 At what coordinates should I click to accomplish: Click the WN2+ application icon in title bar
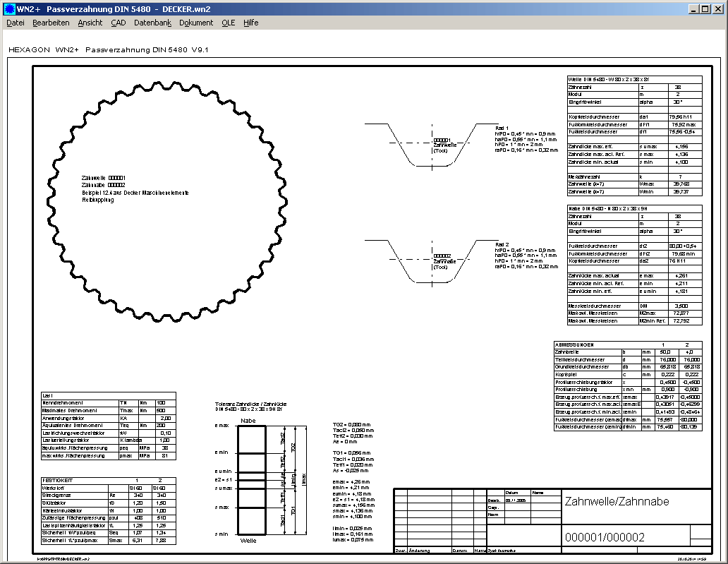coord(8,8)
